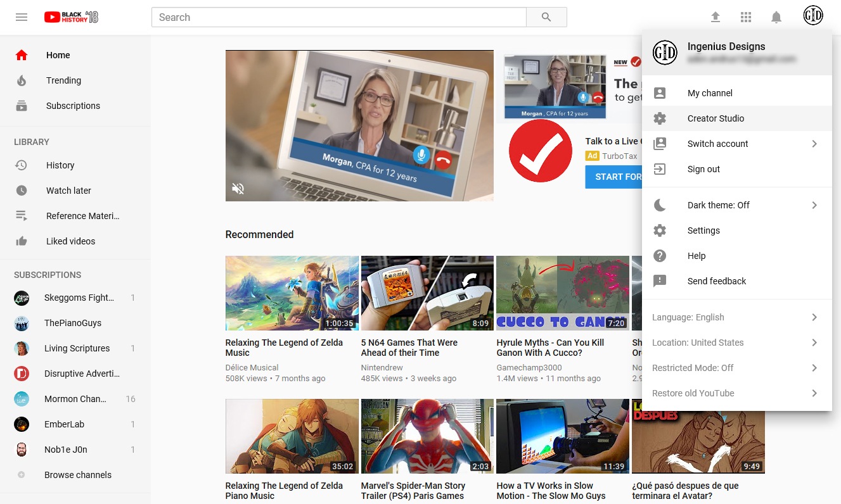841x504 pixels.
Task: Unmute the TurboTax ad video
Action: 238,189
